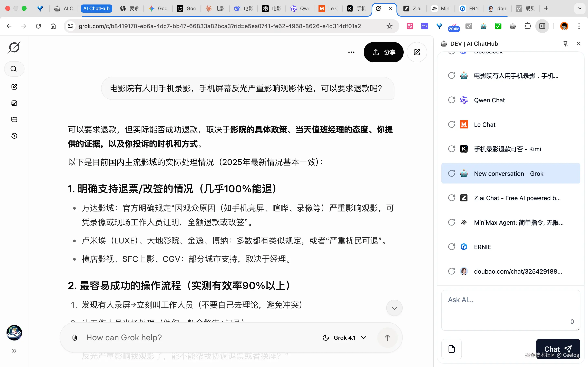Viewport: 588px width, 367px height.
Task: Click the edit conversation icon near Share
Action: click(x=416, y=52)
